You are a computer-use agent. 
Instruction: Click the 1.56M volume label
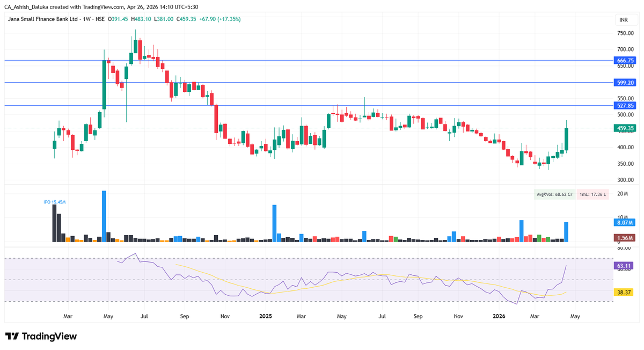click(x=625, y=238)
